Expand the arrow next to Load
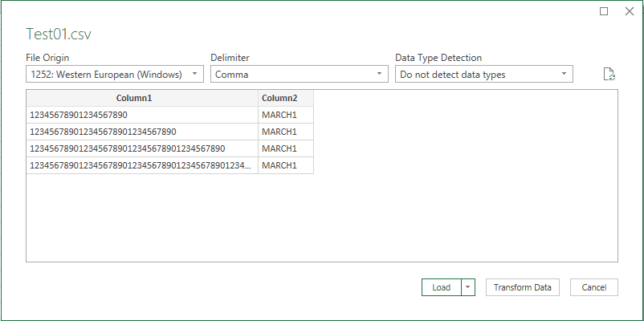This screenshot has height=321, width=644. click(x=469, y=287)
